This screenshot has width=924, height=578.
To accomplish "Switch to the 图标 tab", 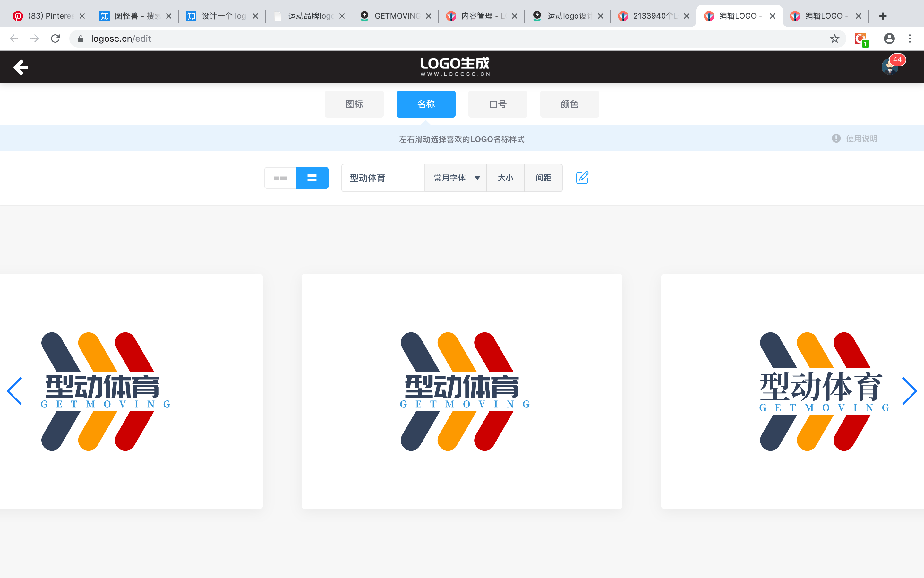I will click(354, 104).
